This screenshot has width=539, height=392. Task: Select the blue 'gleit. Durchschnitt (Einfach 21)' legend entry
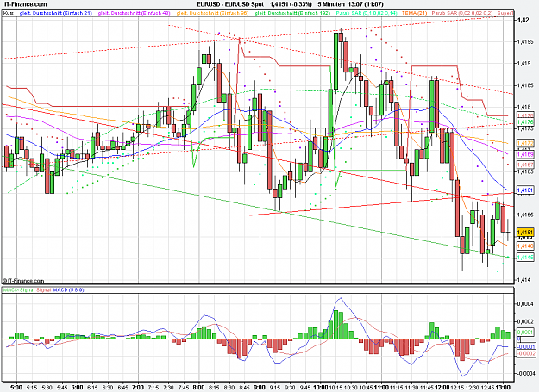coord(56,13)
